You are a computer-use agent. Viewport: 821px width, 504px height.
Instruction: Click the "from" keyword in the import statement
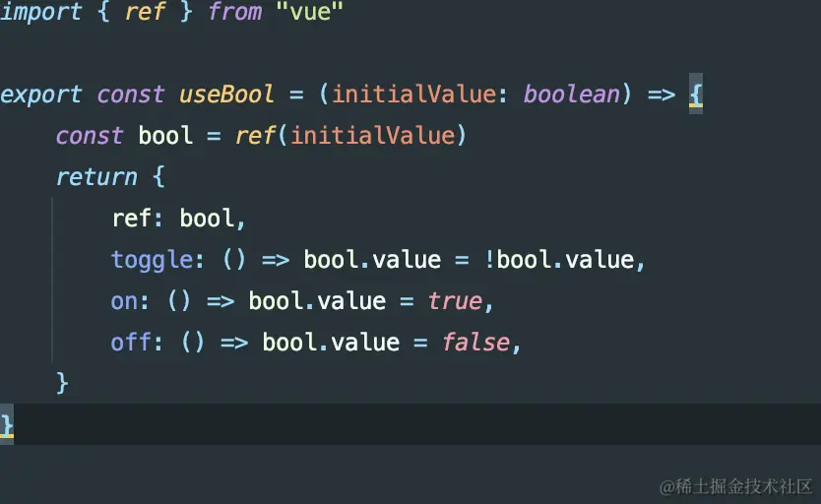(234, 12)
